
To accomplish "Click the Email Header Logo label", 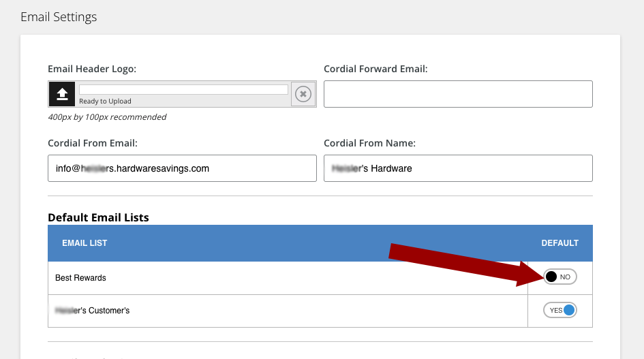I will 92,69.
